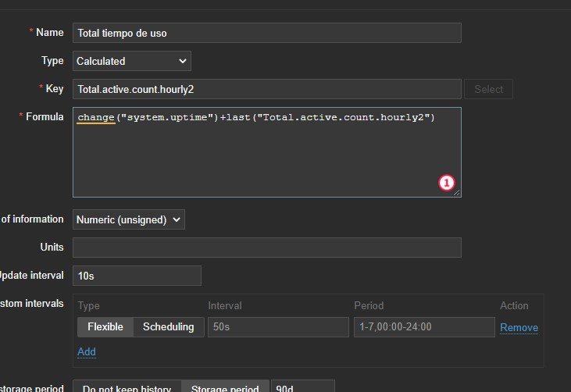Click the empty Units field

[267, 248]
